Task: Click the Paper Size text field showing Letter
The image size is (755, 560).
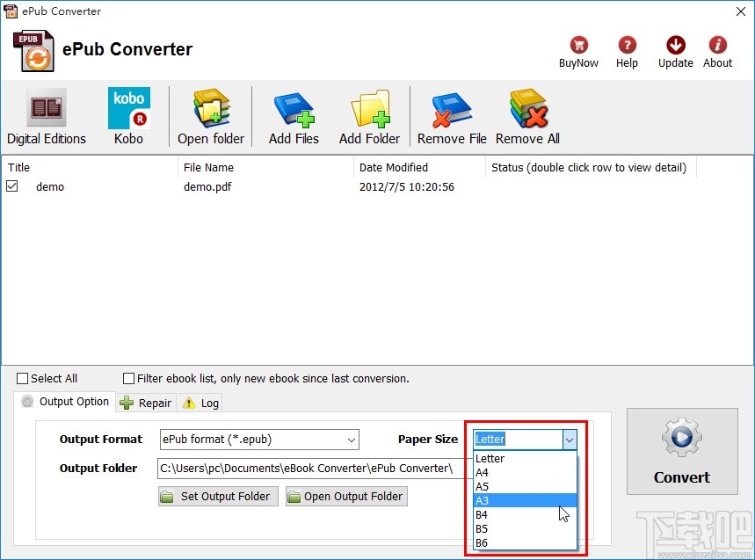Action: coord(518,440)
